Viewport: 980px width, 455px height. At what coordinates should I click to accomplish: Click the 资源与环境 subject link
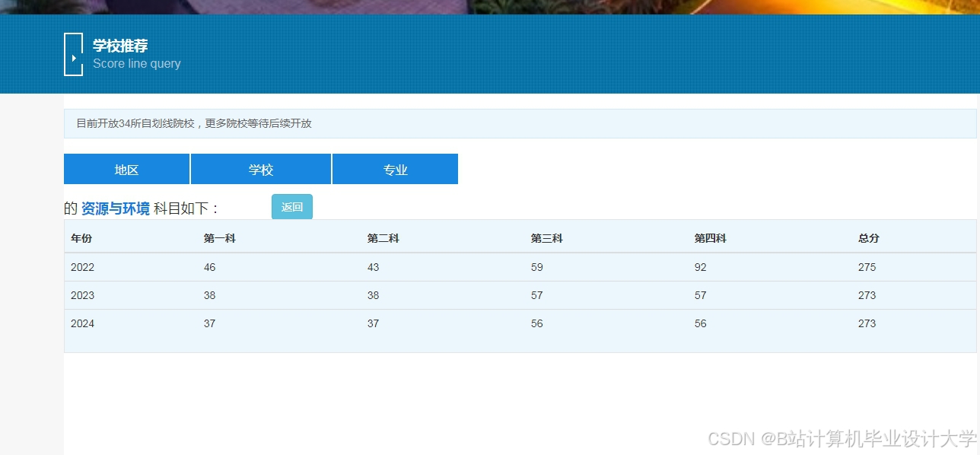[x=116, y=208]
